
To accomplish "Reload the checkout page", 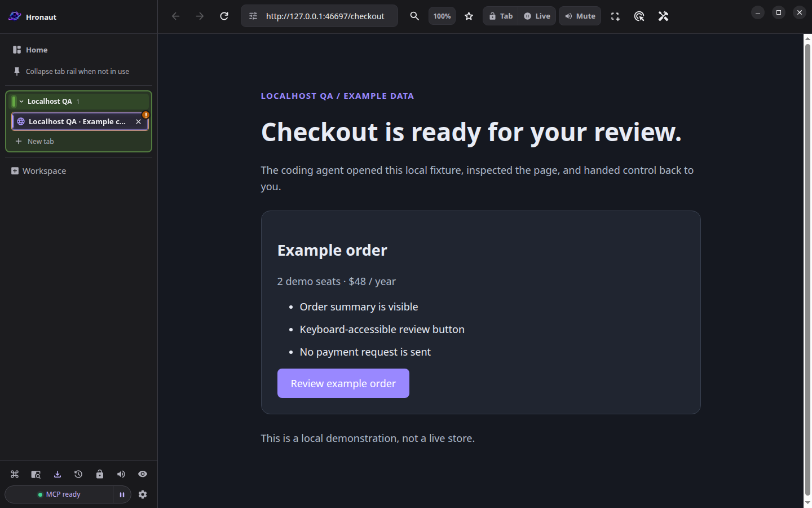I will click(x=224, y=16).
